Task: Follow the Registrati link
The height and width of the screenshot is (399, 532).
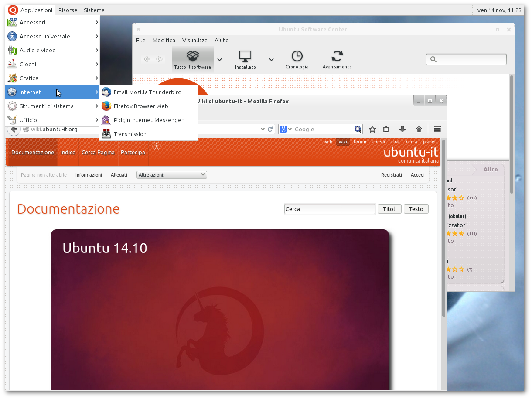Action: 392,175
